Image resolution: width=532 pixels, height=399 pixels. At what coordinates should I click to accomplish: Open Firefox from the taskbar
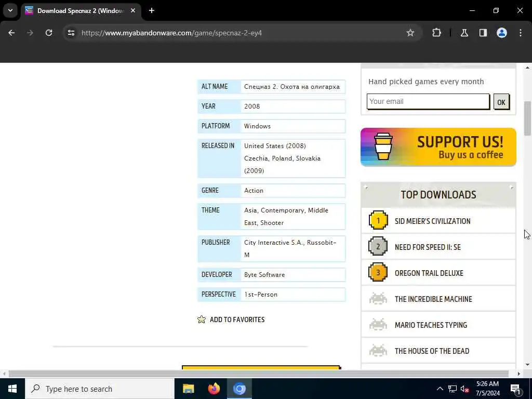tap(214, 389)
